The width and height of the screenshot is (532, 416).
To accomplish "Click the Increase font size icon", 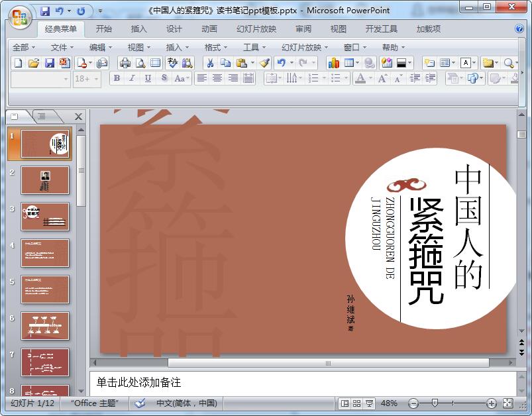I will (x=383, y=78).
